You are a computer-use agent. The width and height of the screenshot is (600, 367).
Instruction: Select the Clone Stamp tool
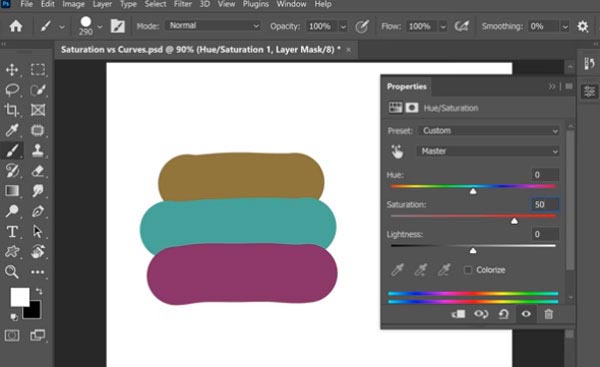tap(38, 150)
